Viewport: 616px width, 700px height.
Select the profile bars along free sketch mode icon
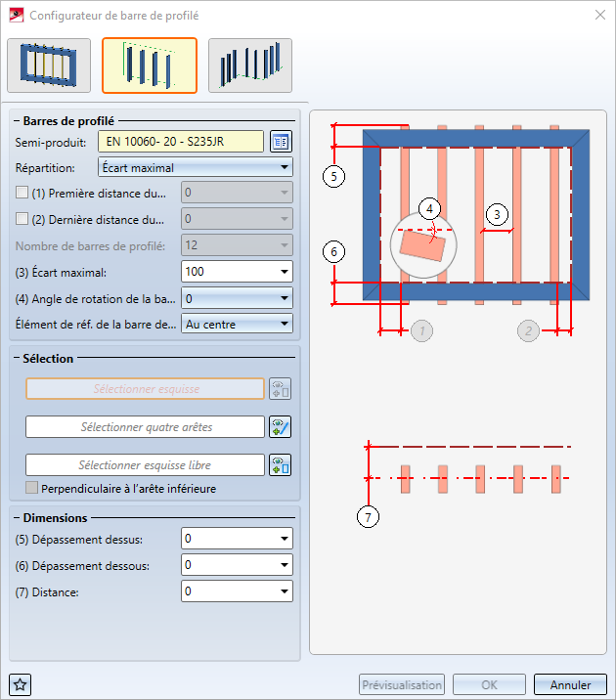pyautogui.click(x=250, y=66)
